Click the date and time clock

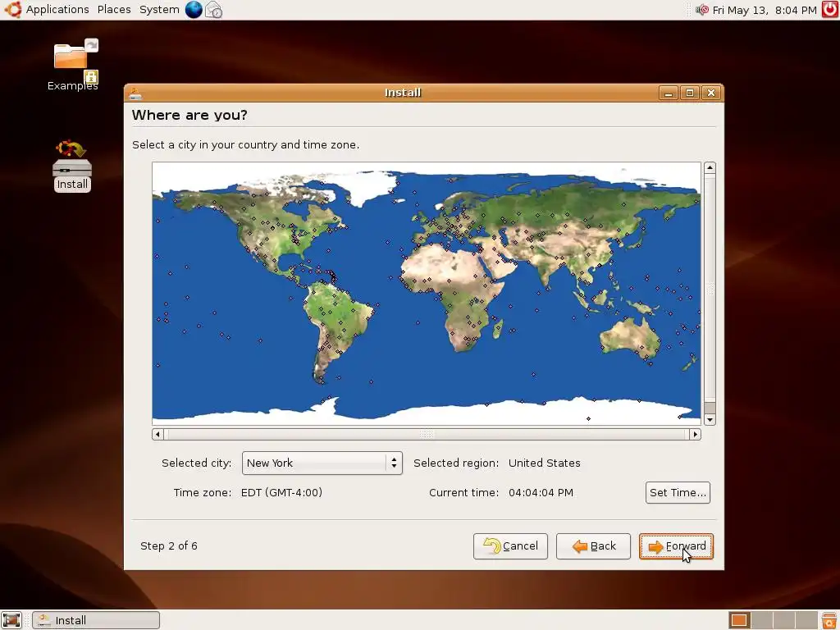click(765, 10)
